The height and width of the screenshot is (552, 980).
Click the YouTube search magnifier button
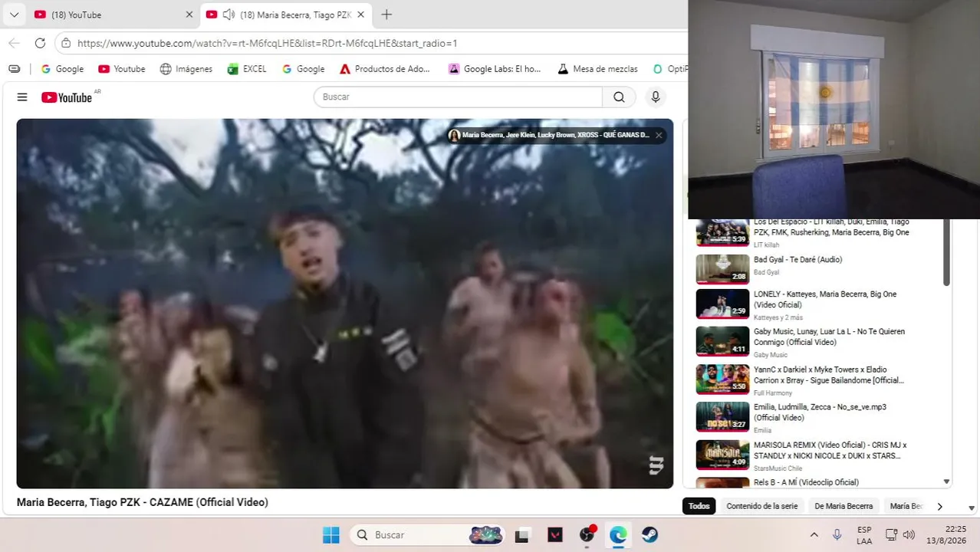point(619,97)
